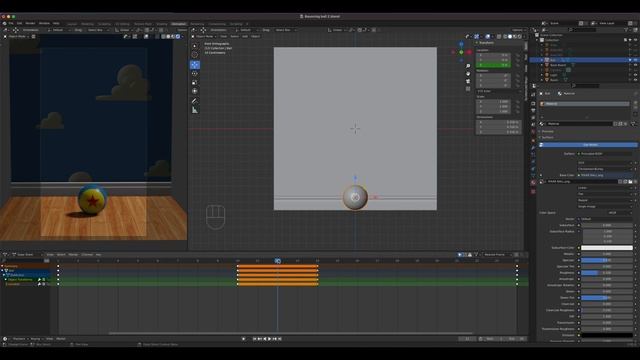Enable solid shading in center viewport
The image size is (640, 360).
(x=510, y=36)
